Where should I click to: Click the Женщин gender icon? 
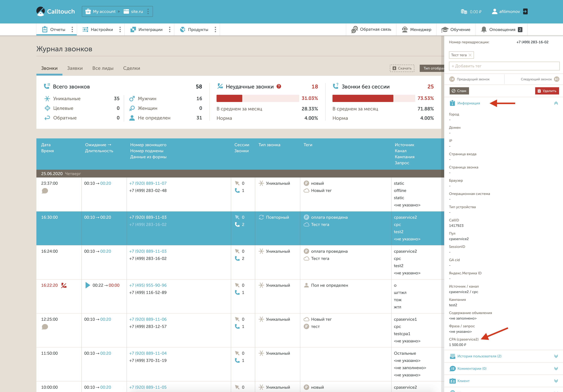[132, 108]
